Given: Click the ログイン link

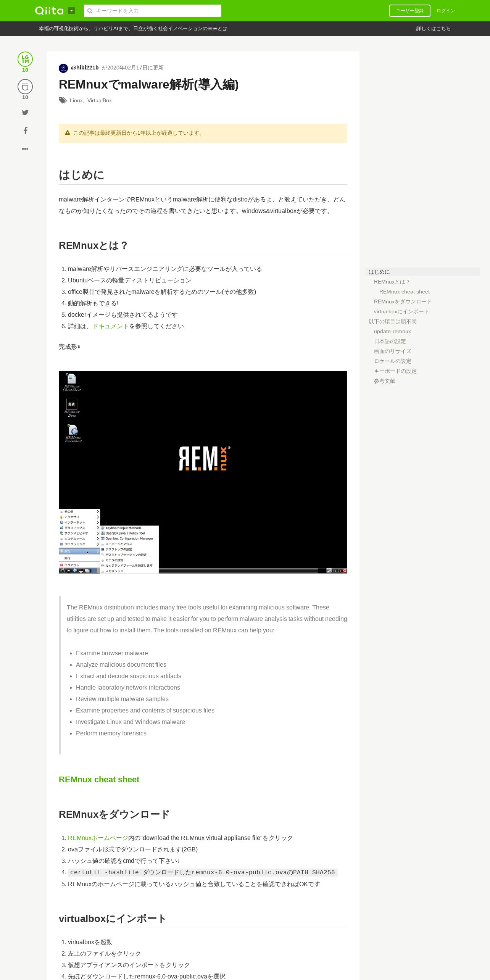Looking at the screenshot, I should pos(445,11).
